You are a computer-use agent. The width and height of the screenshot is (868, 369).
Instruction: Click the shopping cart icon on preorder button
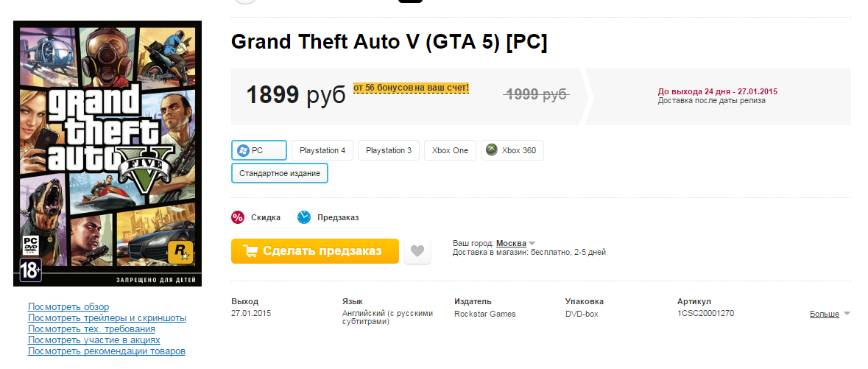(250, 251)
